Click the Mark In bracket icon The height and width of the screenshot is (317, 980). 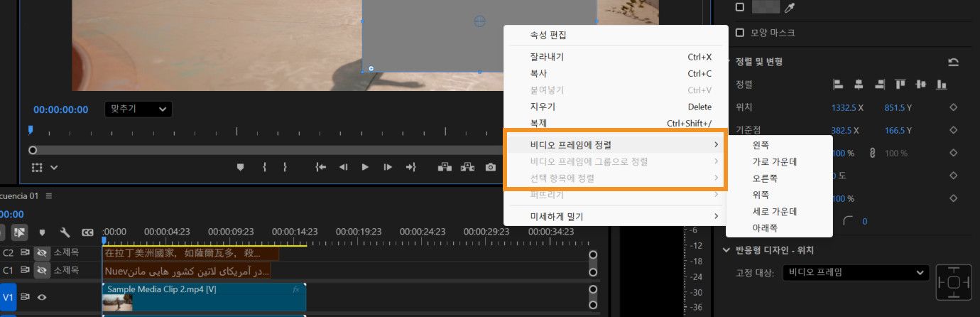point(264,167)
